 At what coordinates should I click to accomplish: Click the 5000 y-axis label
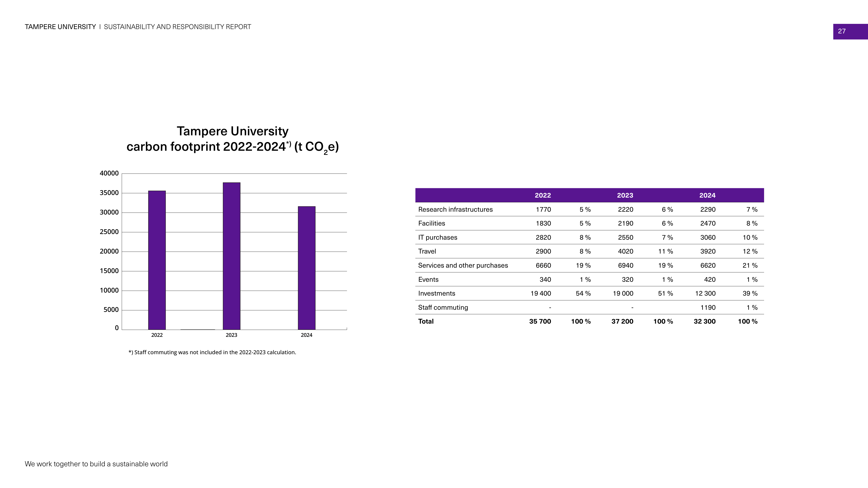pos(111,310)
